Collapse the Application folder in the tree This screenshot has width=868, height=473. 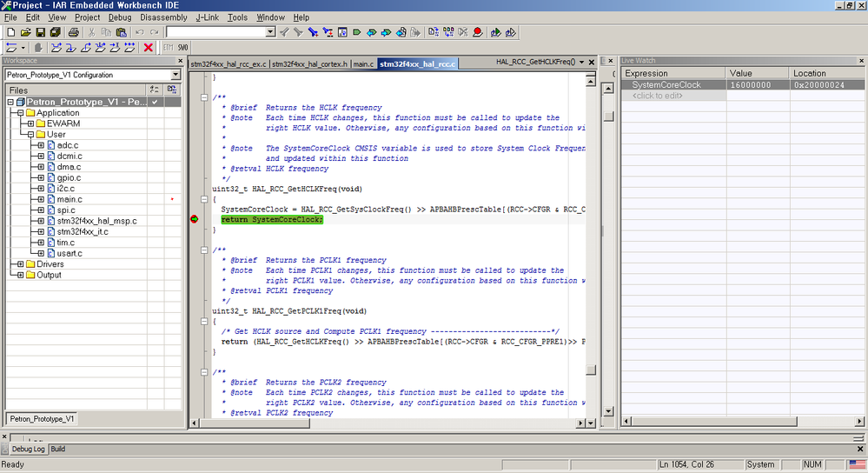[x=21, y=113]
